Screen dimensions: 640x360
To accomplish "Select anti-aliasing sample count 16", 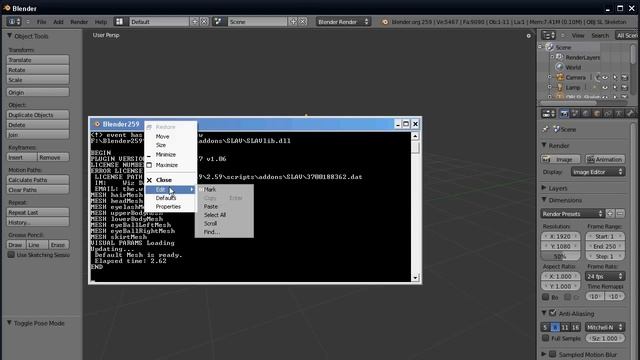I will 575,327.
